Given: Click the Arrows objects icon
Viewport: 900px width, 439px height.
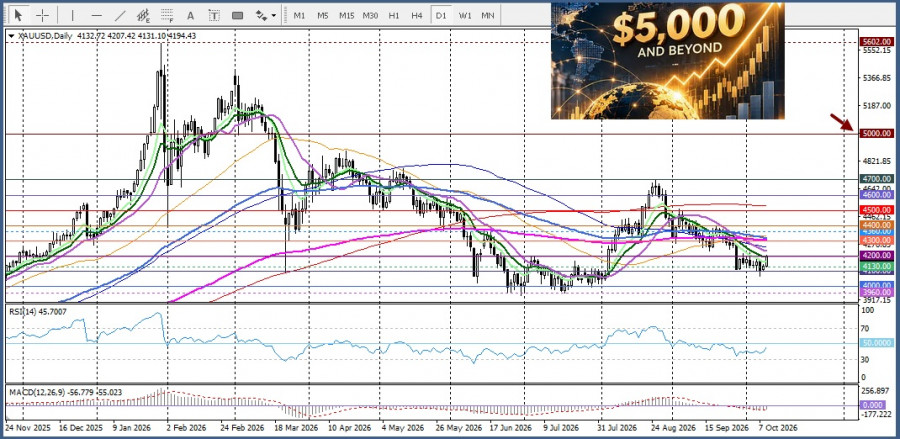Looking at the screenshot, I should pos(261,15).
